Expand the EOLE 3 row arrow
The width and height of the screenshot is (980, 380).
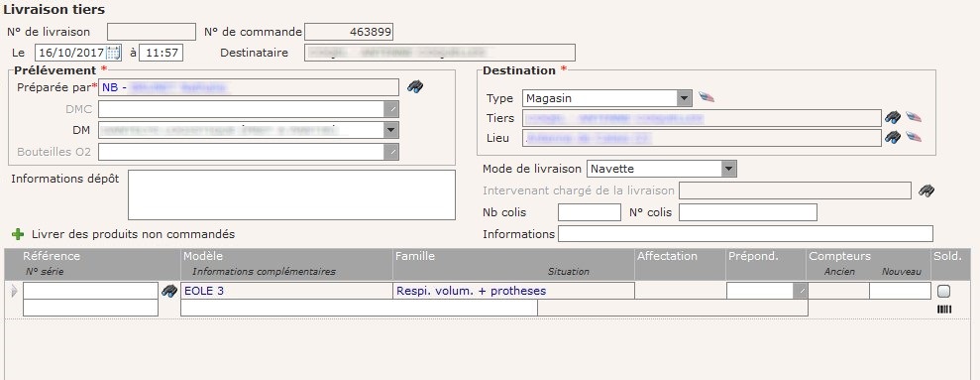pos(15,291)
